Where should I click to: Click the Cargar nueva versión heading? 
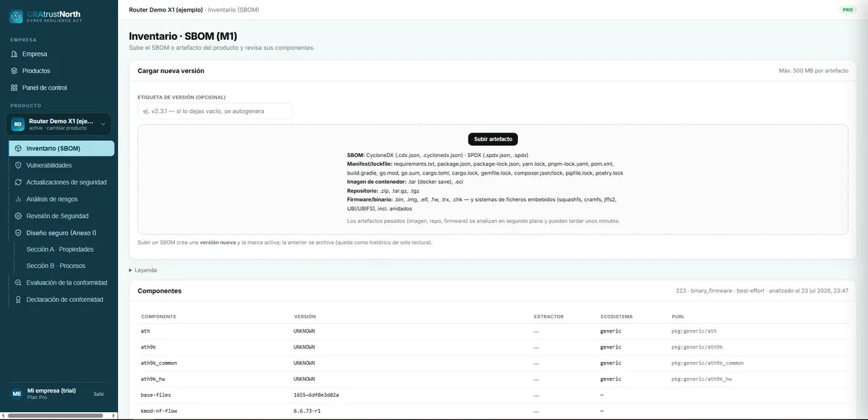(171, 71)
